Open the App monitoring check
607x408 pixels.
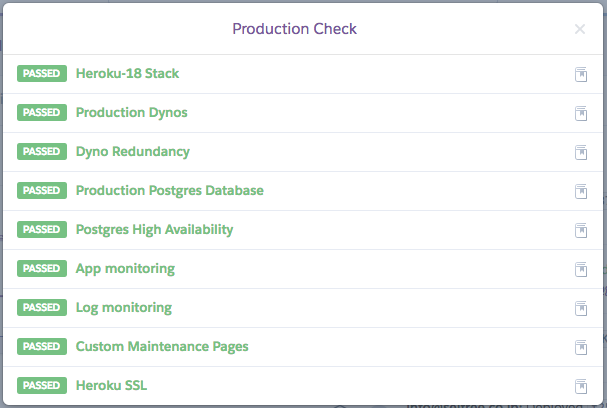tap(125, 269)
